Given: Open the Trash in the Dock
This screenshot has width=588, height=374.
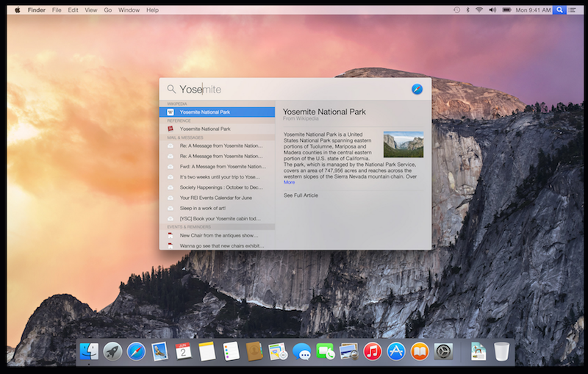Looking at the screenshot, I should 502,352.
